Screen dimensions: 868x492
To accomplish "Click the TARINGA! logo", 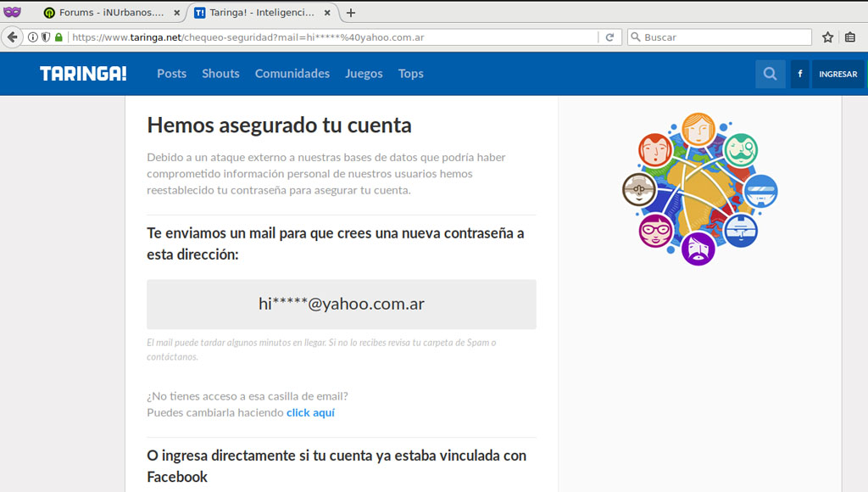I will tap(82, 74).
